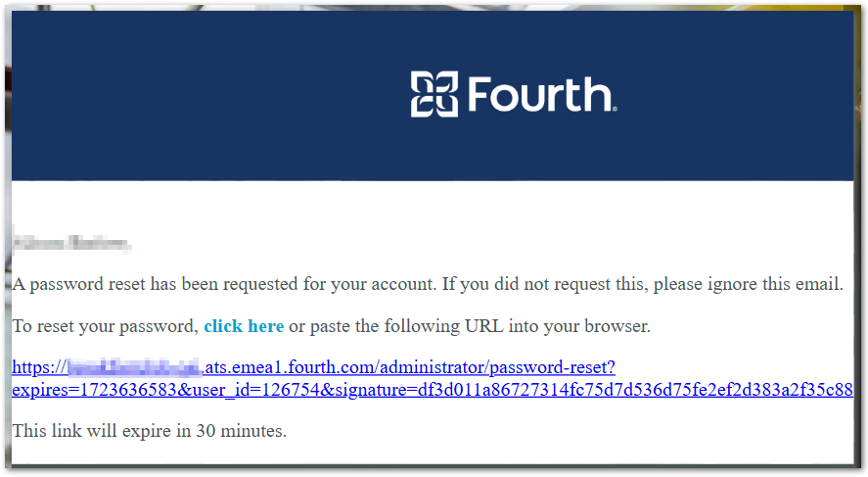Click the blurred subdomain in the URL
The image size is (868, 477).
133,368
